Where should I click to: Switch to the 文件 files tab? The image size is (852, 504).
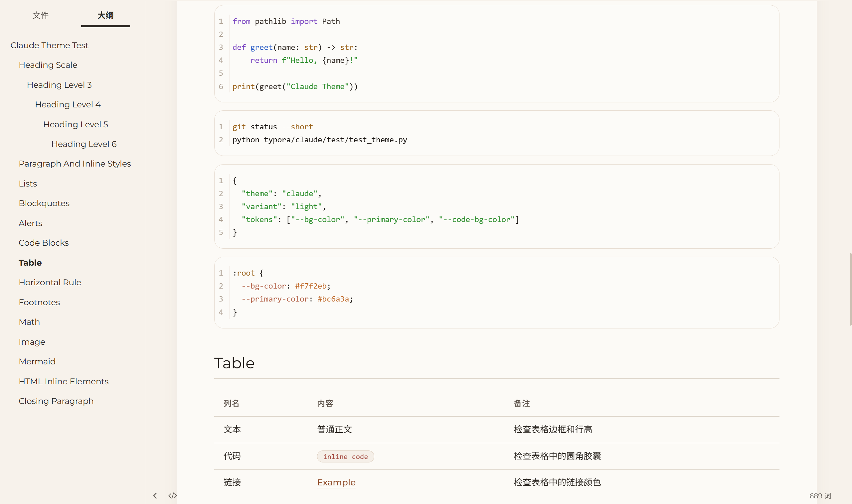point(41,15)
